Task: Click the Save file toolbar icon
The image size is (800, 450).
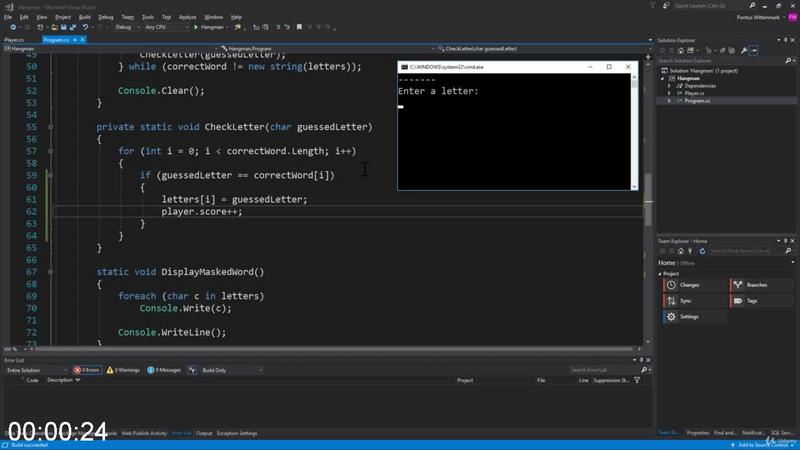Action: pos(64,27)
